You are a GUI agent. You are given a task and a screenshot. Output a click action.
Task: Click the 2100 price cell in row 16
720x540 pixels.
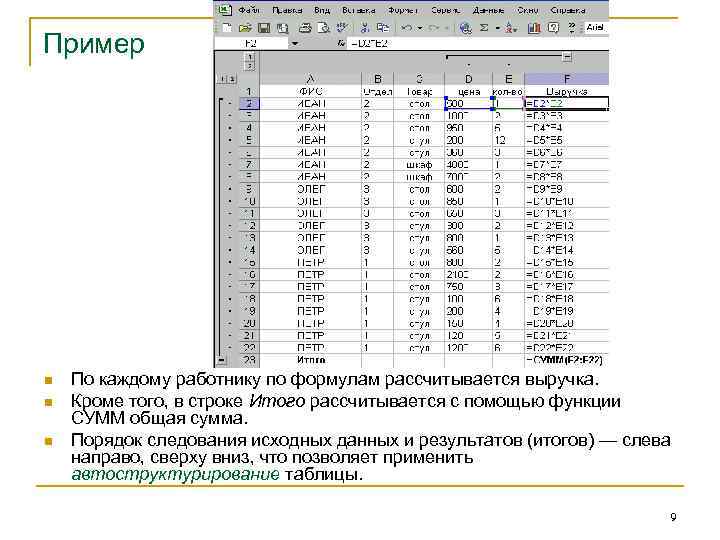(x=468, y=275)
